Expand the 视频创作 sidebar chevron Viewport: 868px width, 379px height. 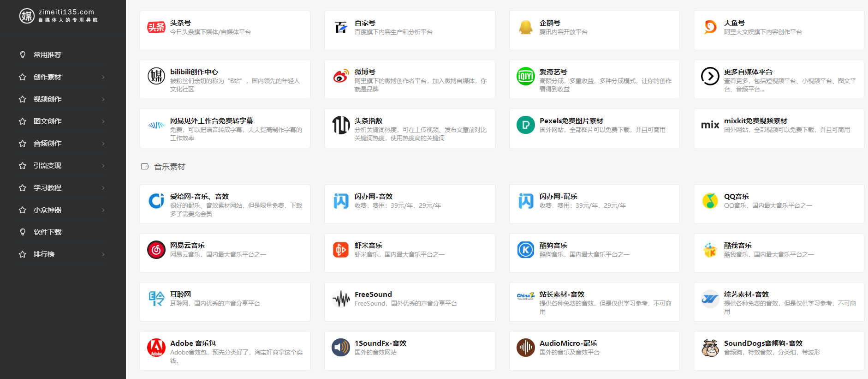pos(103,99)
